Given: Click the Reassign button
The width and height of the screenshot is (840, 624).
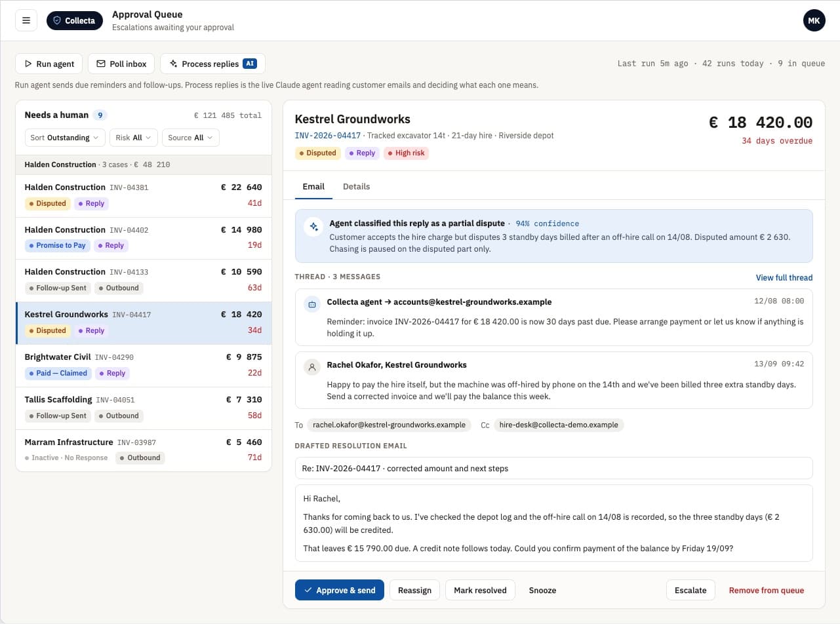Looking at the screenshot, I should [414, 590].
